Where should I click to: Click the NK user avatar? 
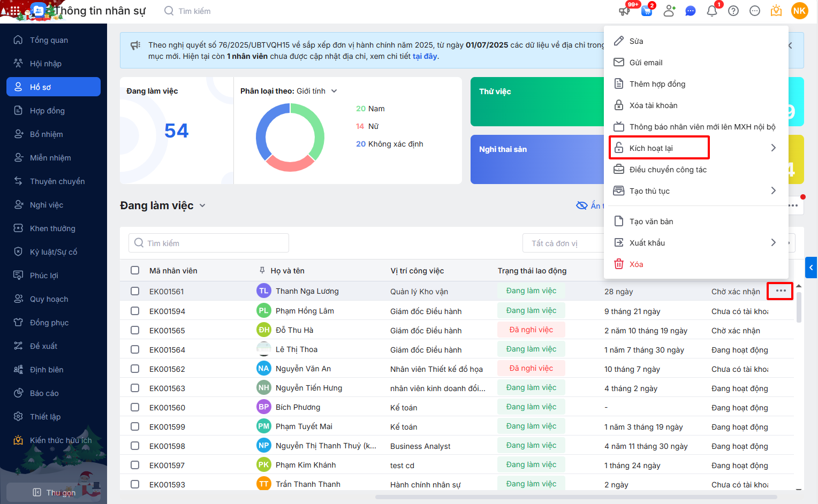coord(799,11)
